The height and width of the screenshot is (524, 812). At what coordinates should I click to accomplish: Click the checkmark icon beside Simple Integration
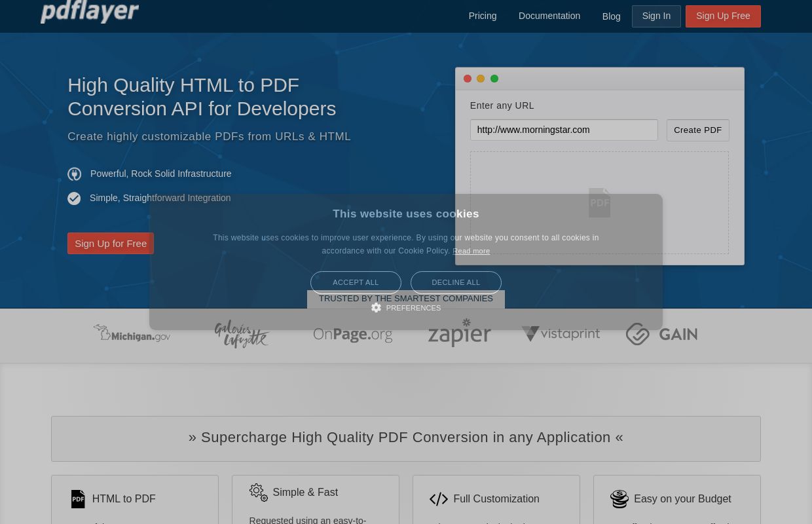coord(74,198)
